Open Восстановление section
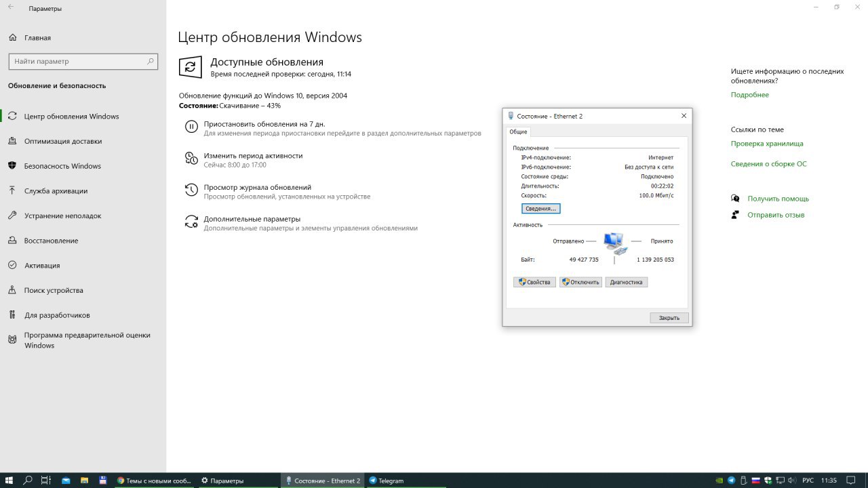The width and height of the screenshot is (868, 488). click(x=51, y=241)
